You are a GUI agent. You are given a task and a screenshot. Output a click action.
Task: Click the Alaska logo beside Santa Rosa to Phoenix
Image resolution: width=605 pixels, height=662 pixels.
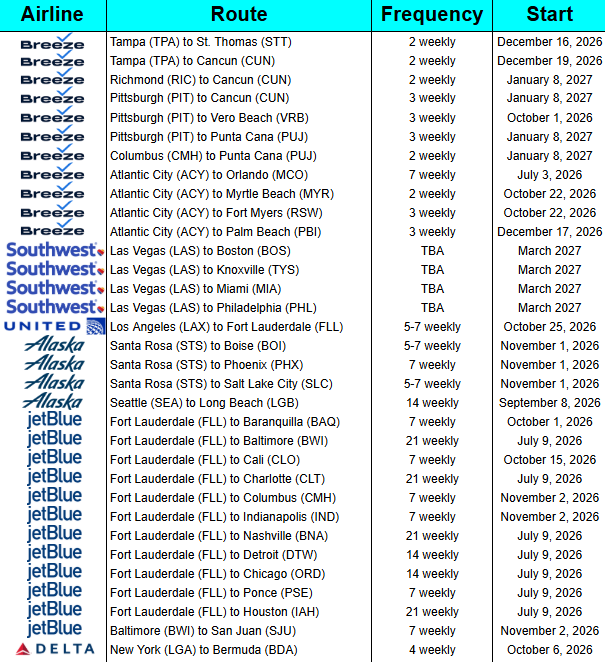point(54,364)
